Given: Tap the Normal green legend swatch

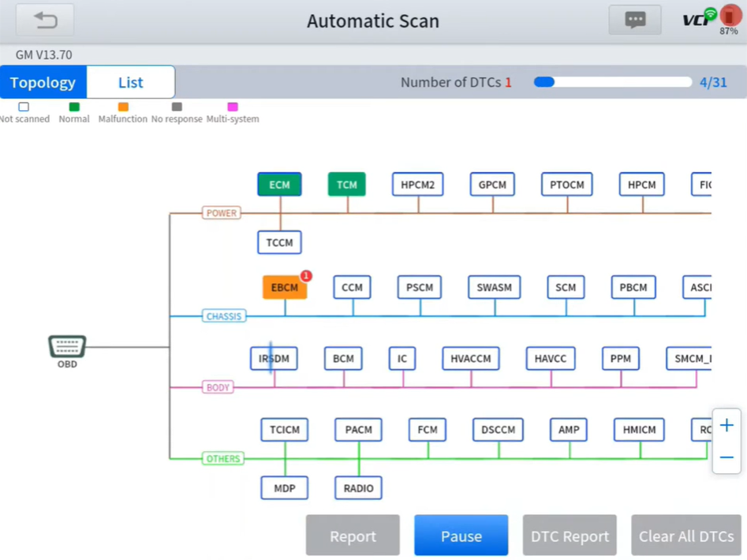Looking at the screenshot, I should (x=74, y=106).
